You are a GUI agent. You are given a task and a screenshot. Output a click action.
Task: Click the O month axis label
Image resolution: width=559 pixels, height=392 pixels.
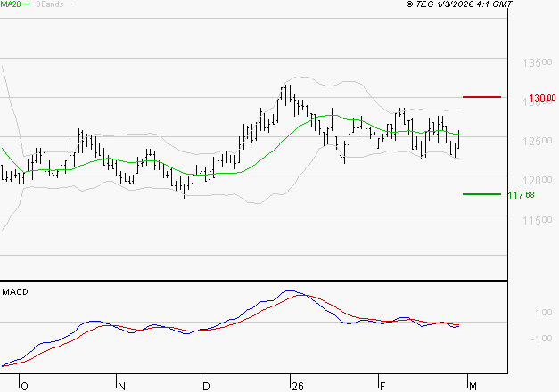coord(24,387)
